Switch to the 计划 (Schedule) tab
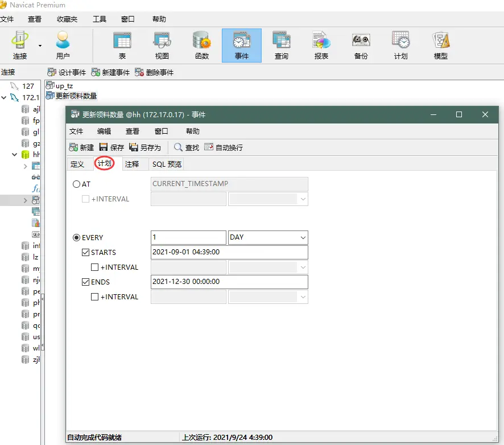Screen dimensions: 504x445 tap(105, 163)
